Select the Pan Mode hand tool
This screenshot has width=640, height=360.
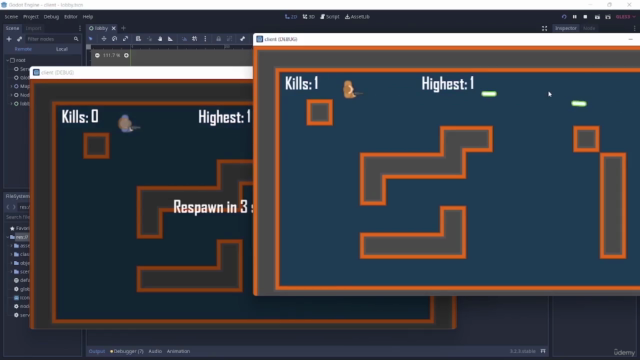[x=160, y=39]
